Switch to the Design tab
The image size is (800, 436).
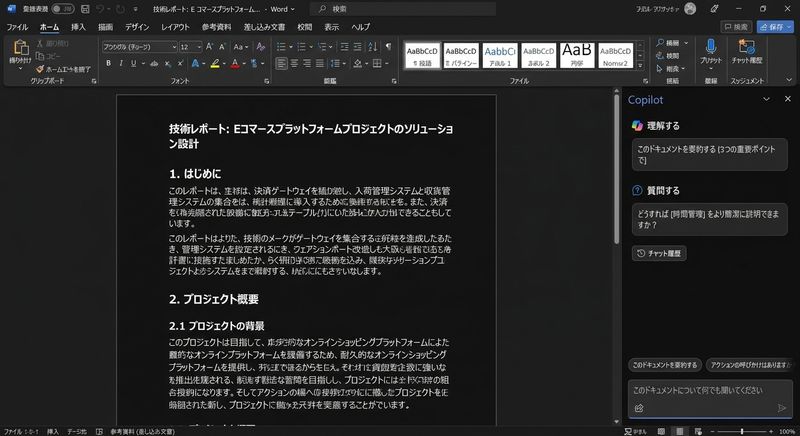(137, 27)
